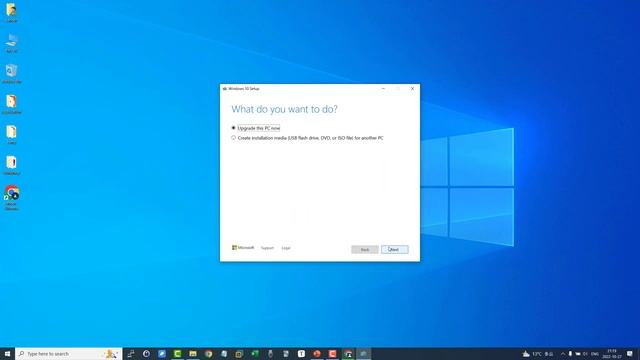Select the 'Upgrade this PC now' radio button
This screenshot has width=640, height=360.
point(233,128)
